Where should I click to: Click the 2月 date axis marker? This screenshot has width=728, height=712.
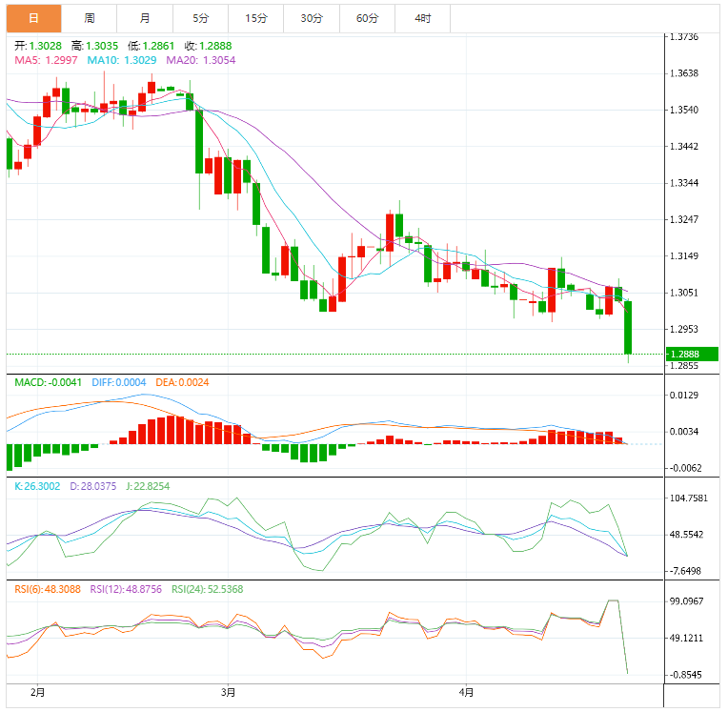[37, 693]
